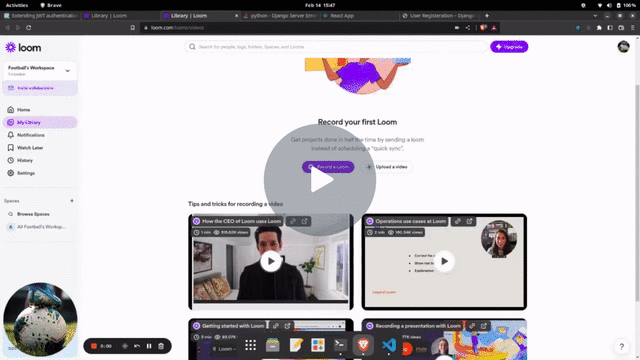Screen dimensions: 640x360
Task: Launch the Files manager from dock
Action: 273,345
